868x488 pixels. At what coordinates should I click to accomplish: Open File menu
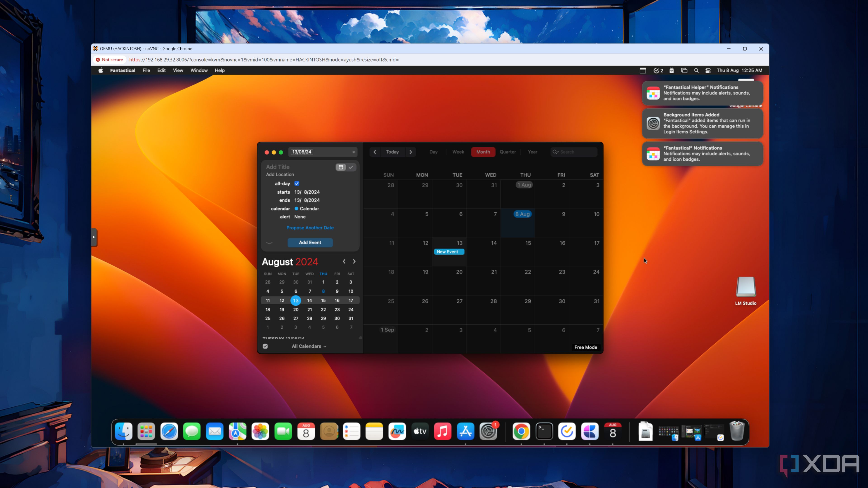[x=146, y=70]
